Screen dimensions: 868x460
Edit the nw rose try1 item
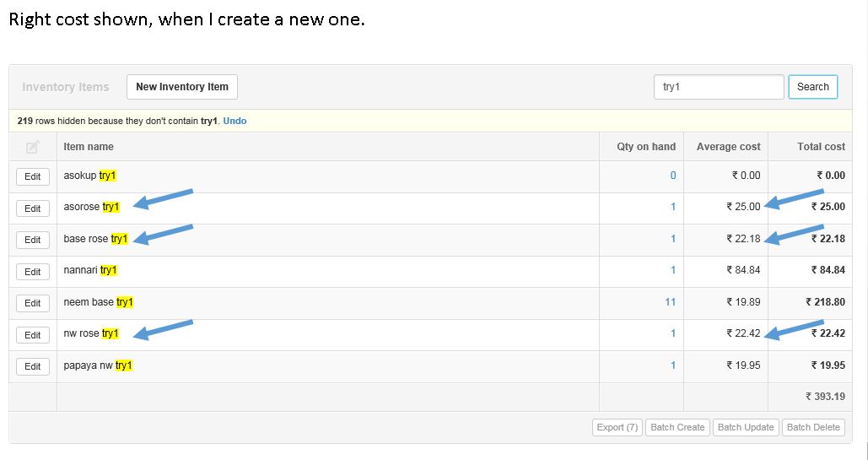point(32,335)
